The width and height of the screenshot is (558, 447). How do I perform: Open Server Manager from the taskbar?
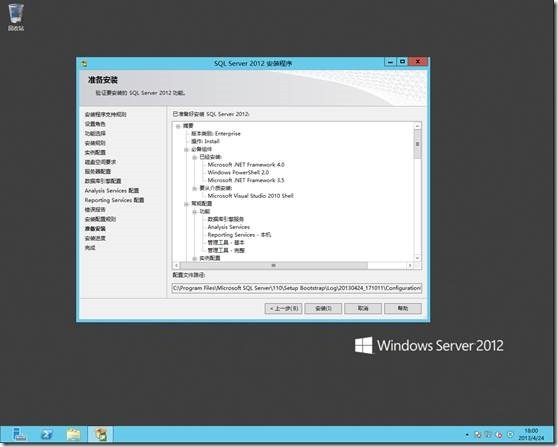[x=19, y=434]
